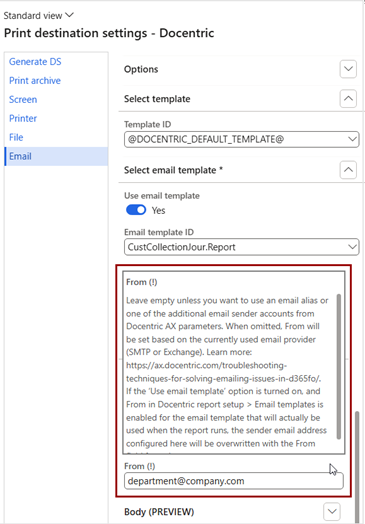Select the Printer destination
The height and width of the screenshot is (524, 365).
(23, 118)
